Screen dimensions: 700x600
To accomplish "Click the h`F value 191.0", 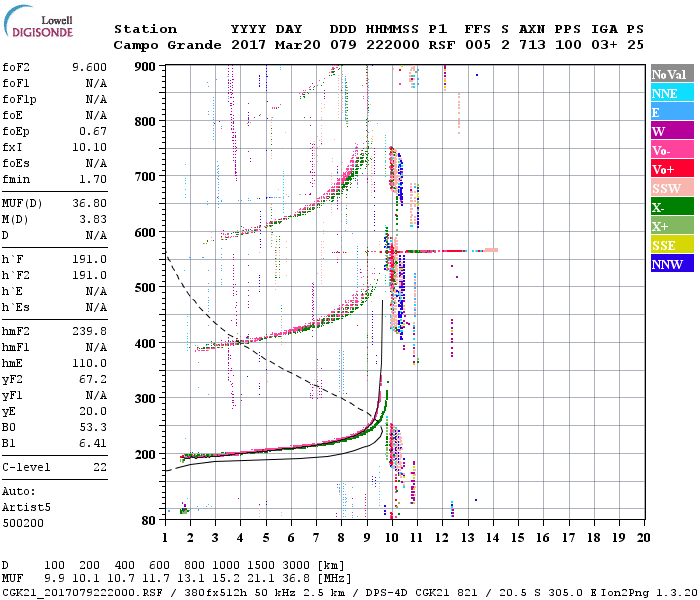I will click(89, 259).
